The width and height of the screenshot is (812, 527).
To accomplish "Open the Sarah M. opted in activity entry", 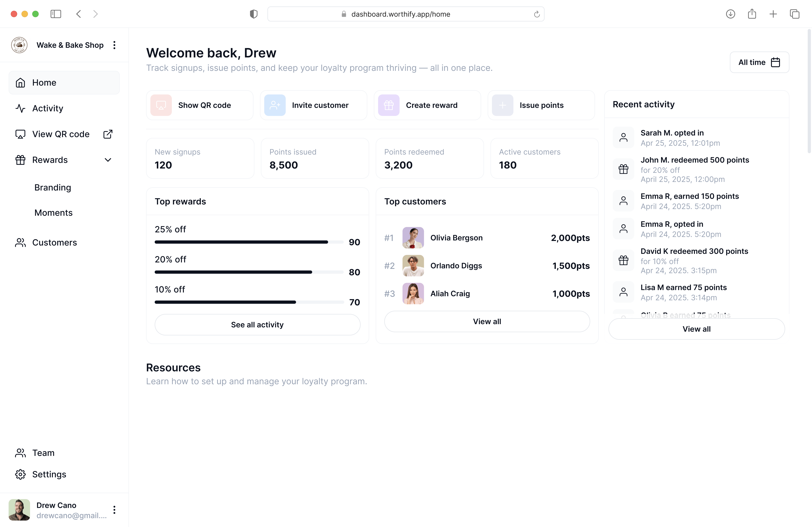I will click(x=696, y=138).
